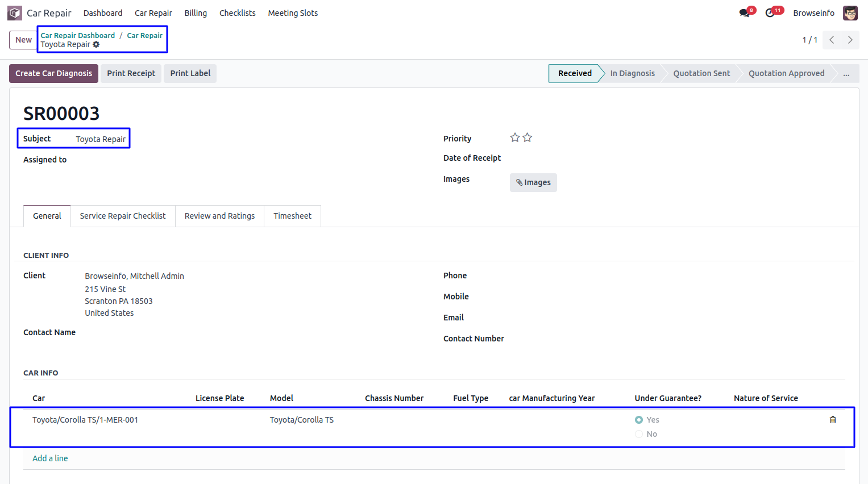Go to next record arrow

tap(850, 40)
